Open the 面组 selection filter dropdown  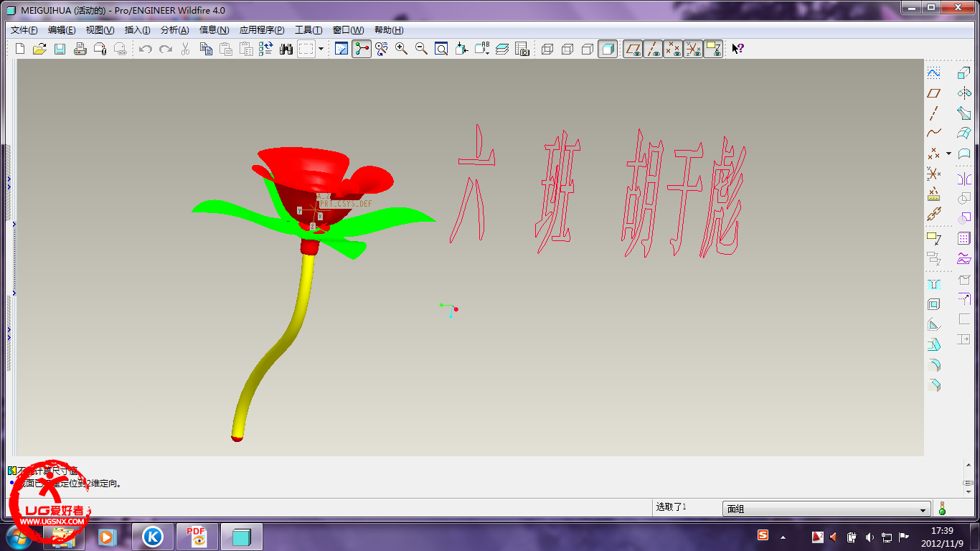point(826,509)
